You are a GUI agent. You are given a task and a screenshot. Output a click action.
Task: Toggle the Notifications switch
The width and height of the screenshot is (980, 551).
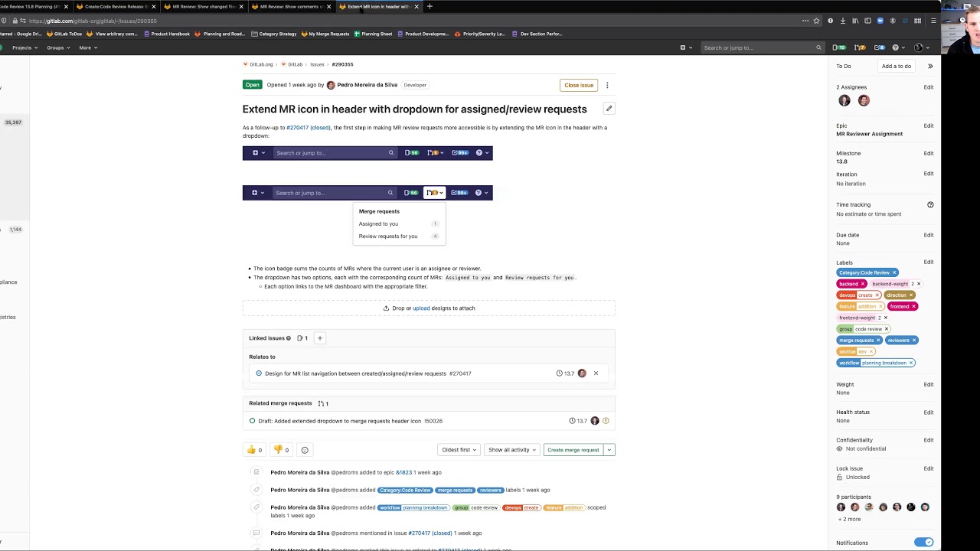pyautogui.click(x=924, y=543)
